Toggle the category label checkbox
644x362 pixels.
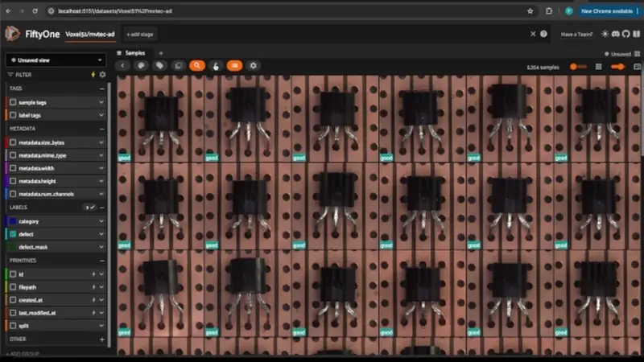(13, 221)
